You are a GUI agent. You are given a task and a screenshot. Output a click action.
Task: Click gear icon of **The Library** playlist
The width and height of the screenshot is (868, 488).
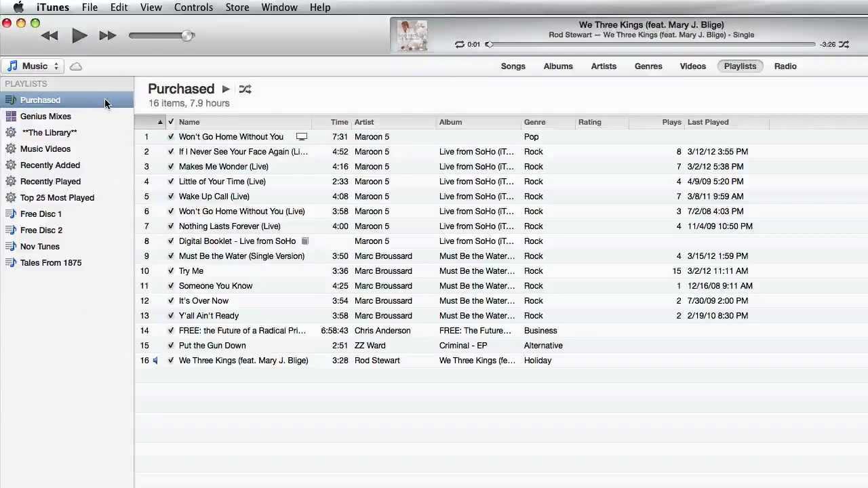point(11,133)
